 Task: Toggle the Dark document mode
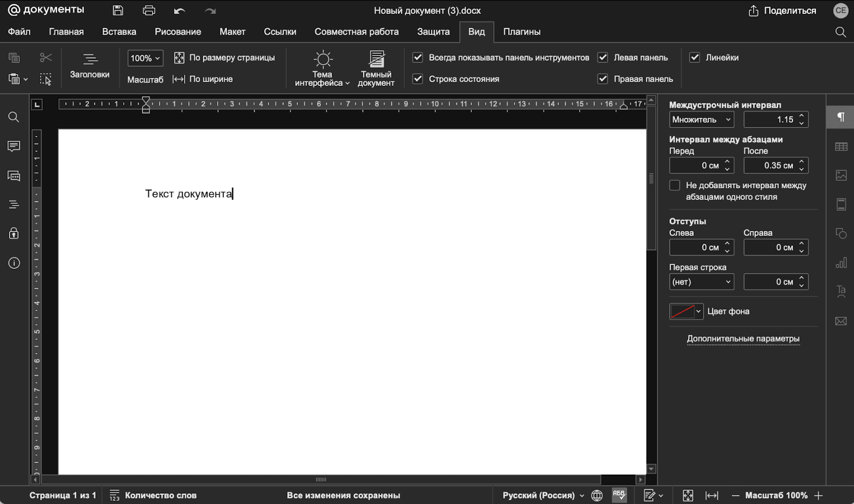[x=376, y=68]
